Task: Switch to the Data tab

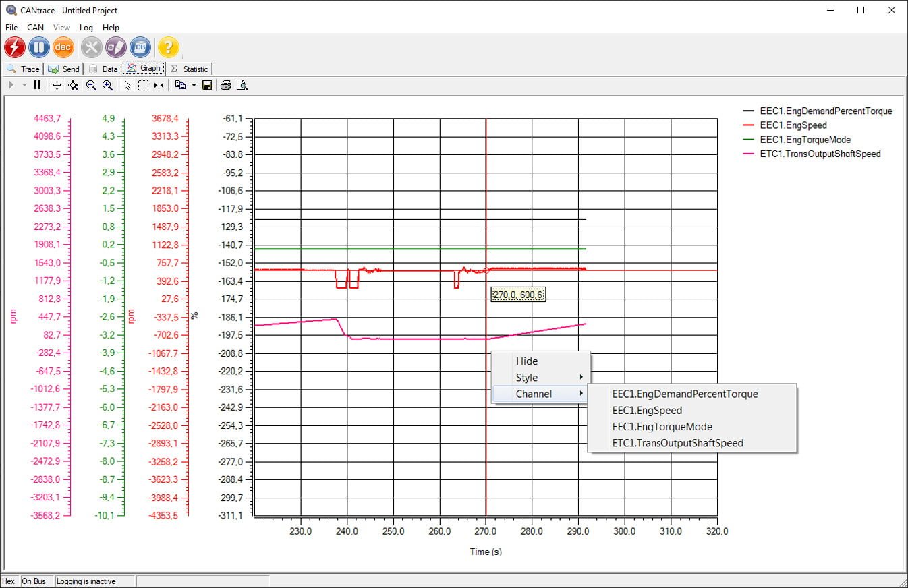Action: tap(103, 69)
